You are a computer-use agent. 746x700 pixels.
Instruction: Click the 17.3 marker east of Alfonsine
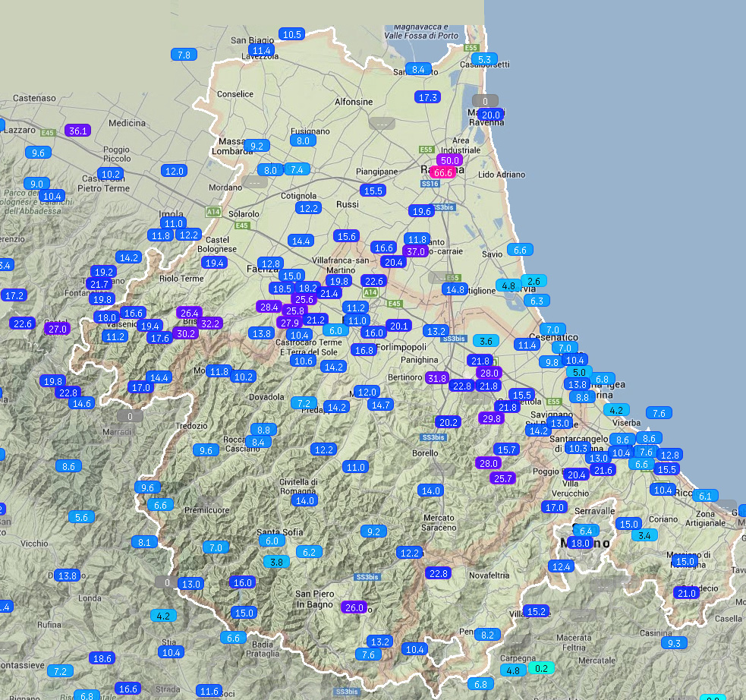coord(428,97)
